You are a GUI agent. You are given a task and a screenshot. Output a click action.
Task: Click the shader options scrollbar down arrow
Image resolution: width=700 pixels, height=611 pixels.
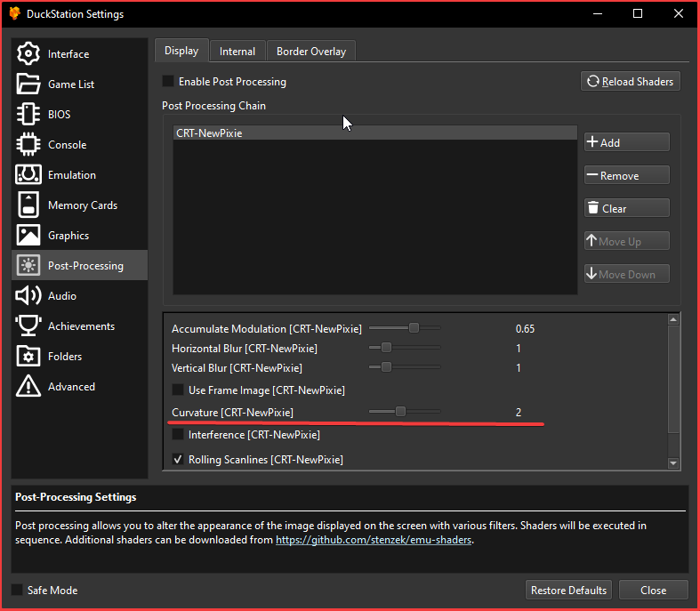pyautogui.click(x=673, y=463)
